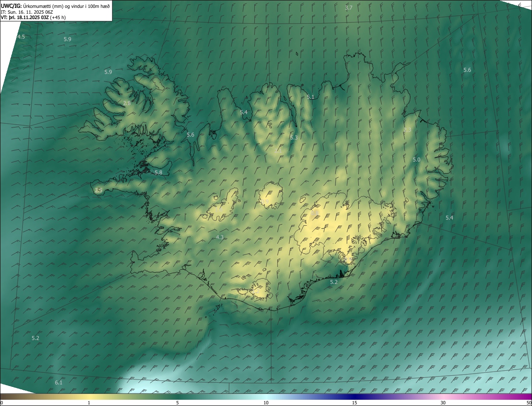Click the 'VT: þri. 18.11.2025 03Z (+45 h)' line
The width and height of the screenshot is (532, 406).
(x=33, y=17)
